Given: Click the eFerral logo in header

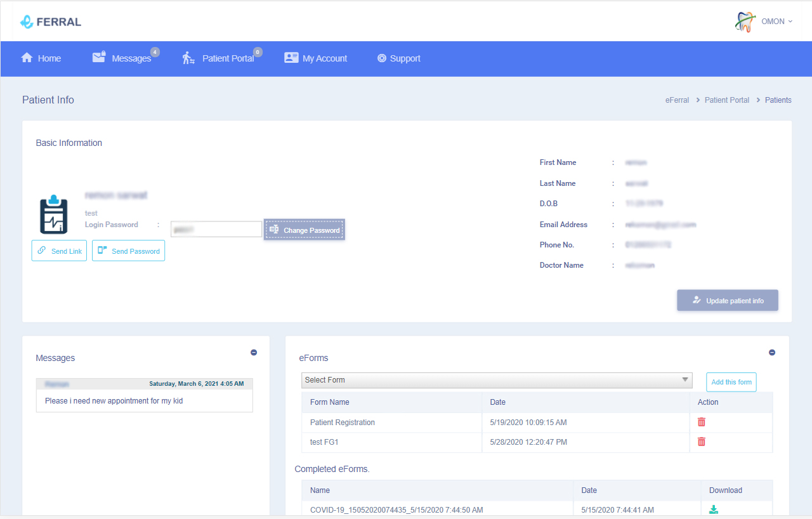Looking at the screenshot, I should coord(51,22).
